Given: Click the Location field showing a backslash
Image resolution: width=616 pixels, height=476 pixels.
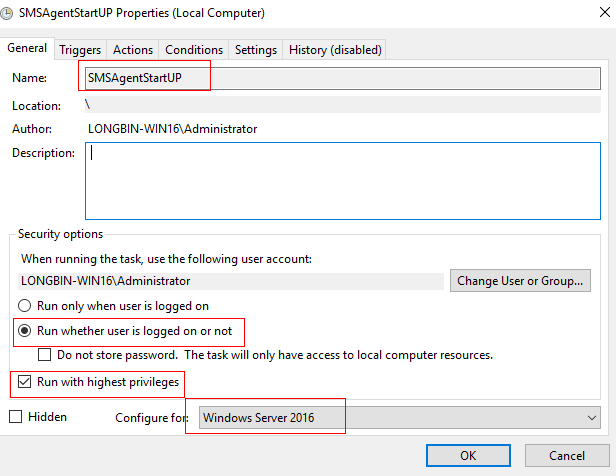Looking at the screenshot, I should tap(340, 105).
